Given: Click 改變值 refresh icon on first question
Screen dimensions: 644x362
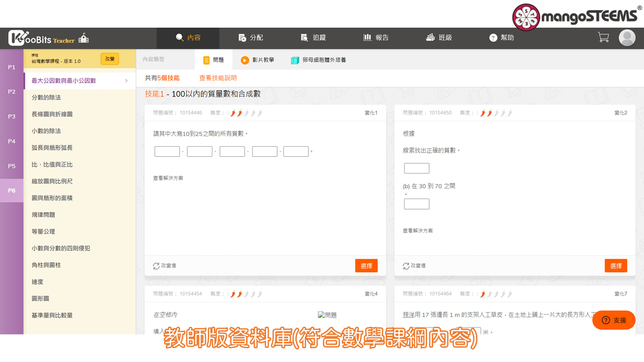Looking at the screenshot, I should pos(156,265).
